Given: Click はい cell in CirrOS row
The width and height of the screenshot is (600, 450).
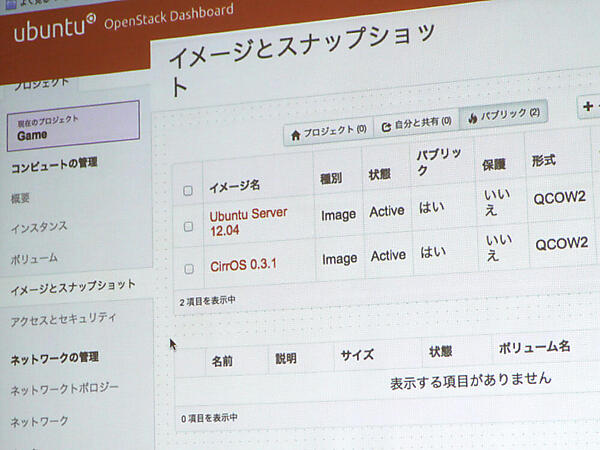Looking at the screenshot, I should (x=433, y=252).
